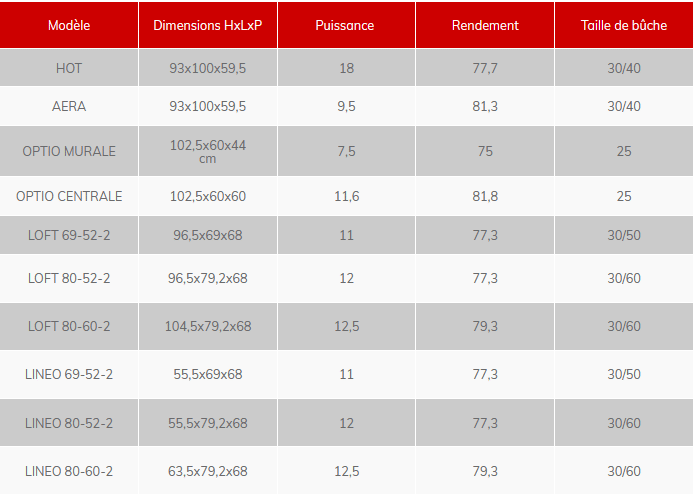Click puissance 9,5 in the AERA row
The width and height of the screenshot is (695, 501).
coord(346,106)
